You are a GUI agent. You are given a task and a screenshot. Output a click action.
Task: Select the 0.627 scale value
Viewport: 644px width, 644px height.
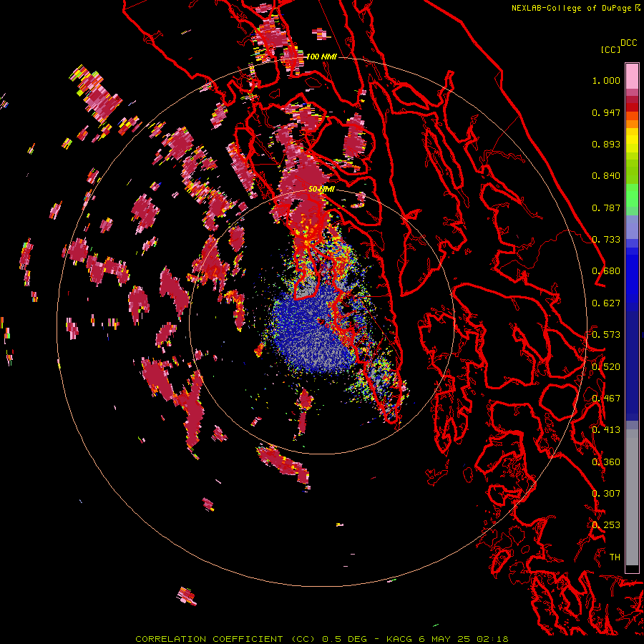click(x=606, y=303)
